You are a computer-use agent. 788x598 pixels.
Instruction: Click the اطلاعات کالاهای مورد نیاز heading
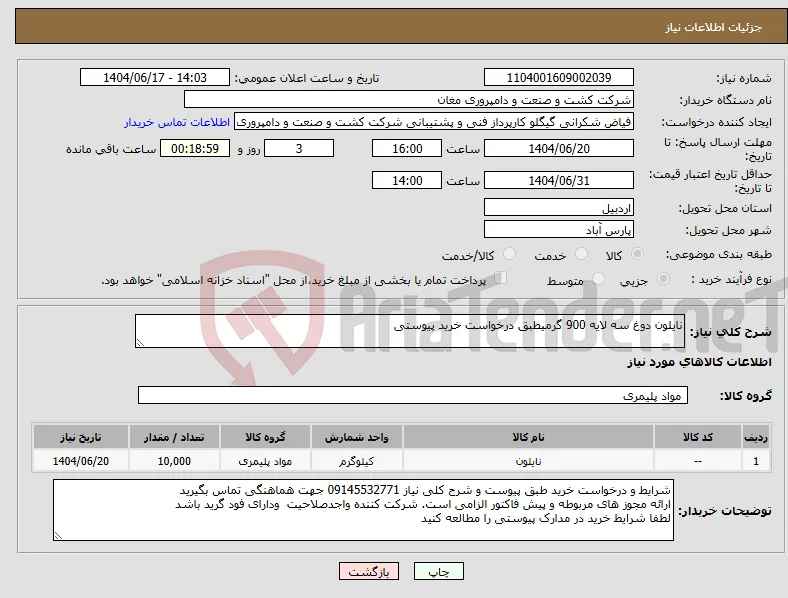pos(699,362)
